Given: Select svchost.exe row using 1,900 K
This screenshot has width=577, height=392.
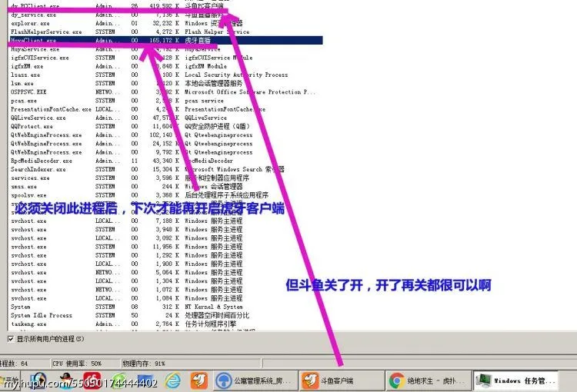Looking at the screenshot, I should 165,264.
